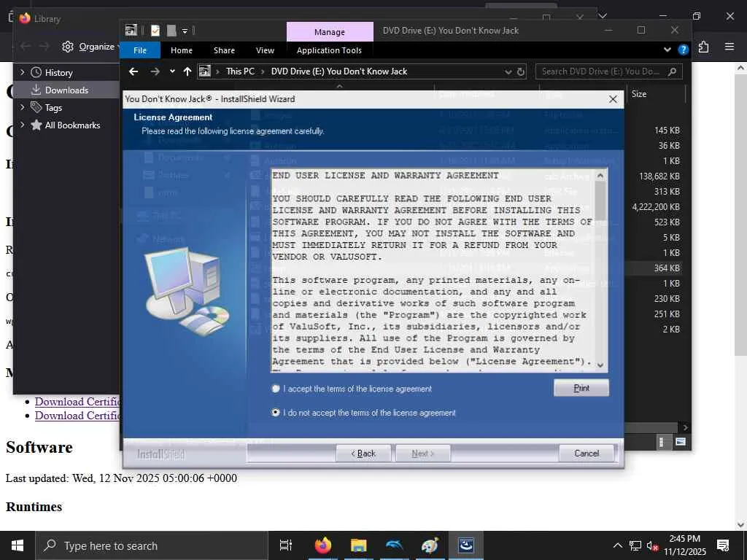Open the Windows Start menu
The image size is (747, 560).
point(18,545)
